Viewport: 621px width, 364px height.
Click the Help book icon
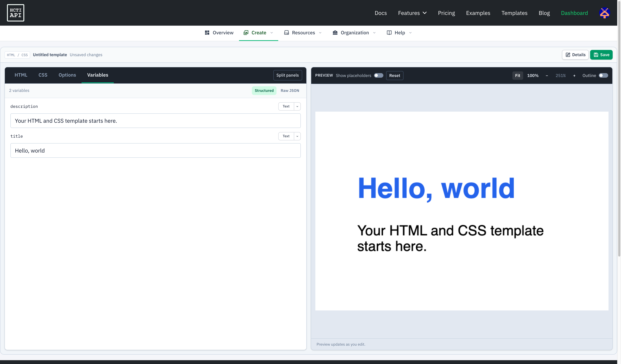pos(389,33)
